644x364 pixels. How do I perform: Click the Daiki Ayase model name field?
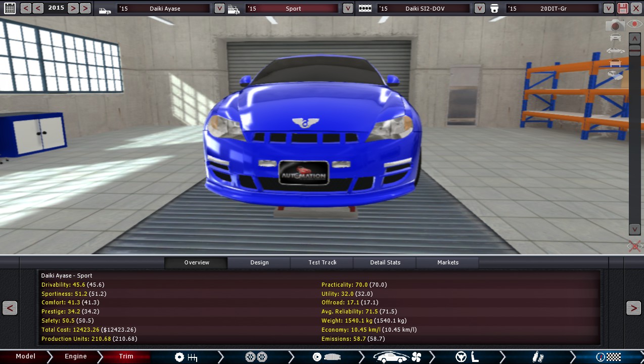[x=163, y=9]
